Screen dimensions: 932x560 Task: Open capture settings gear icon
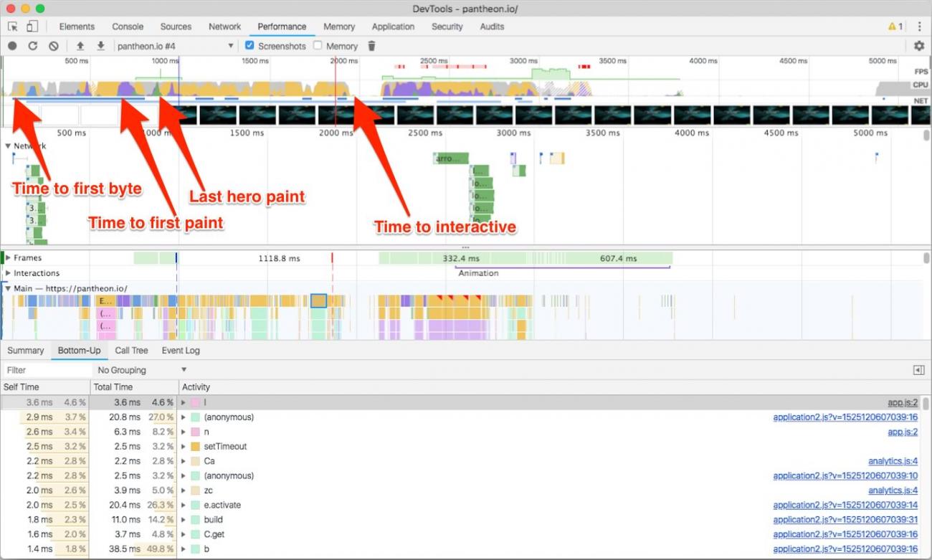click(x=919, y=46)
